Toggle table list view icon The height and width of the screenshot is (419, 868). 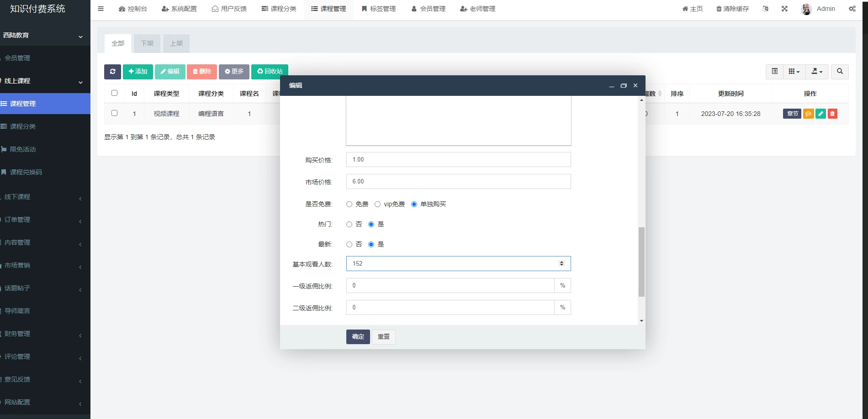click(x=775, y=72)
